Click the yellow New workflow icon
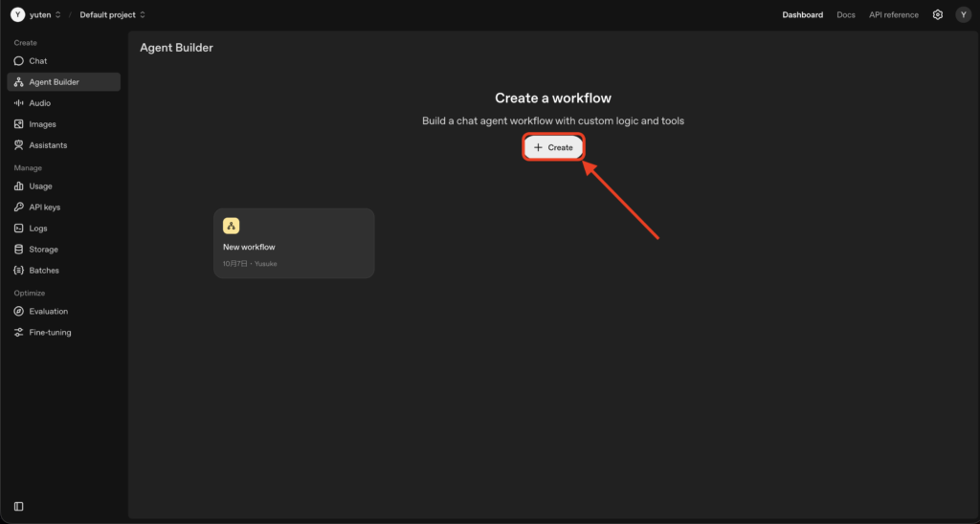Viewport: 980px width, 524px height. (231, 226)
